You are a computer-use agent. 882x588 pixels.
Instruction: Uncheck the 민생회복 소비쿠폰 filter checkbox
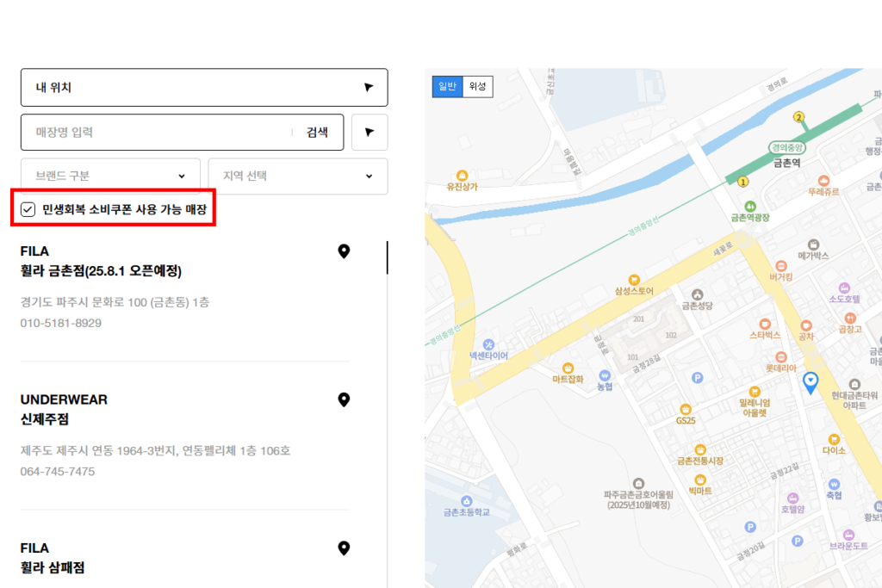click(28, 208)
